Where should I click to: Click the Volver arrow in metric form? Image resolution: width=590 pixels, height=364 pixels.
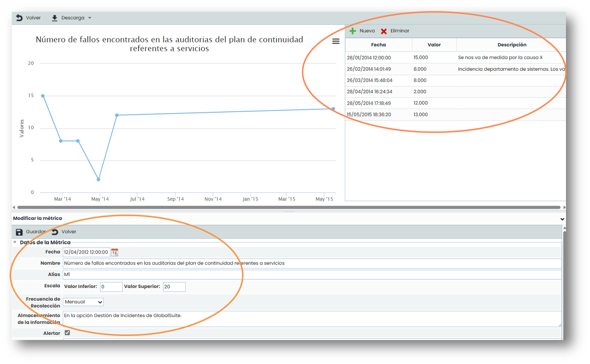click(55, 232)
